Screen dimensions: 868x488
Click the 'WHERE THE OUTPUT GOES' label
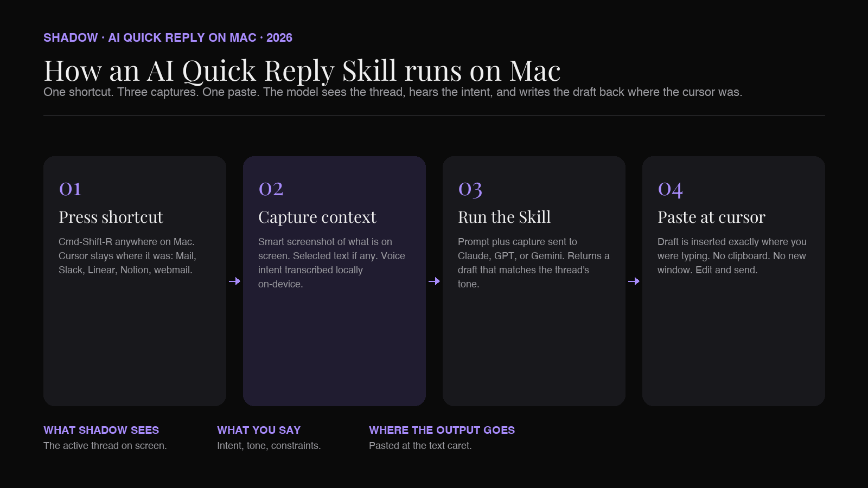pyautogui.click(x=442, y=430)
